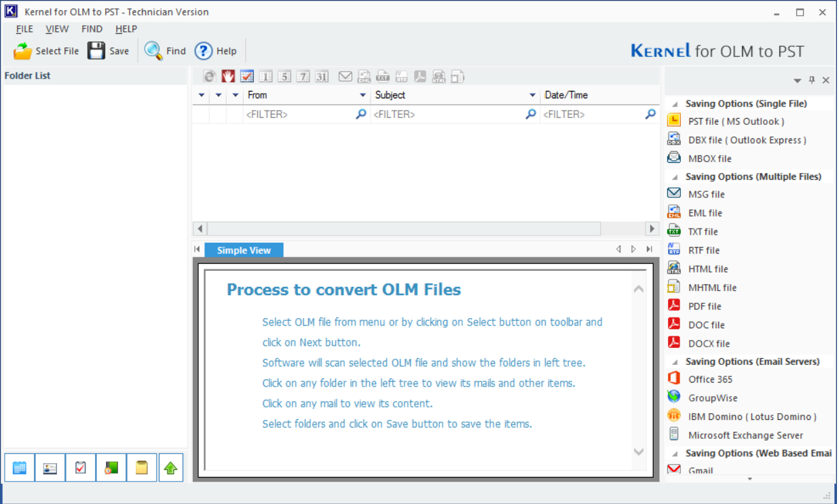This screenshot has height=504, width=839.
Task: Click the Help toolbar button
Action: click(216, 51)
